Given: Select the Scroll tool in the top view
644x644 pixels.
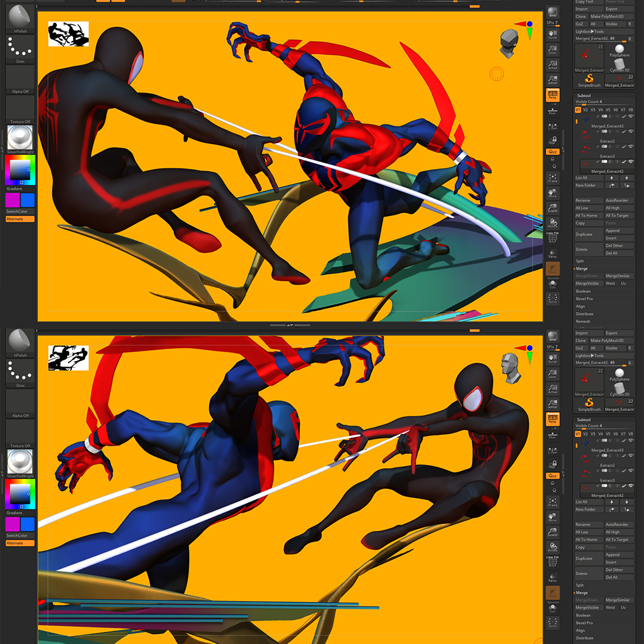Looking at the screenshot, I should pyautogui.click(x=553, y=34).
